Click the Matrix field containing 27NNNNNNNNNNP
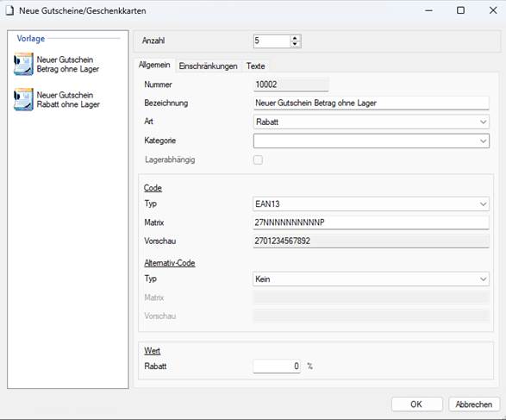 click(372, 223)
